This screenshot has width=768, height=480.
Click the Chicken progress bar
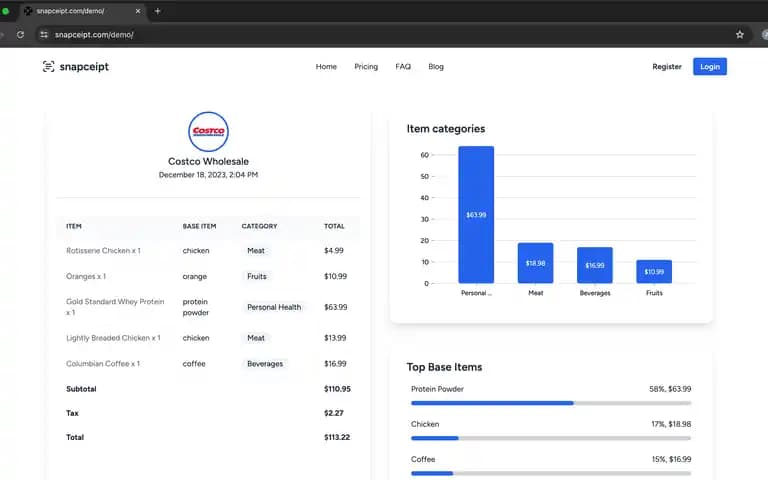coord(551,438)
